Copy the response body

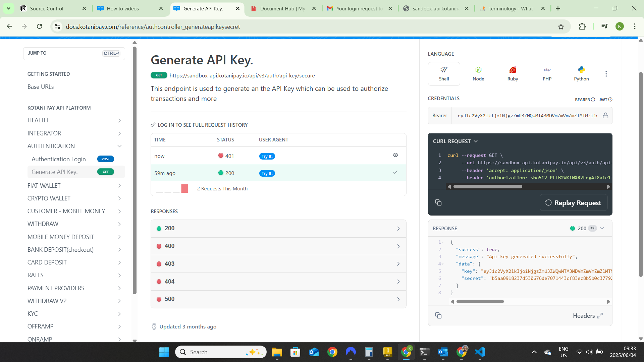(x=438, y=315)
